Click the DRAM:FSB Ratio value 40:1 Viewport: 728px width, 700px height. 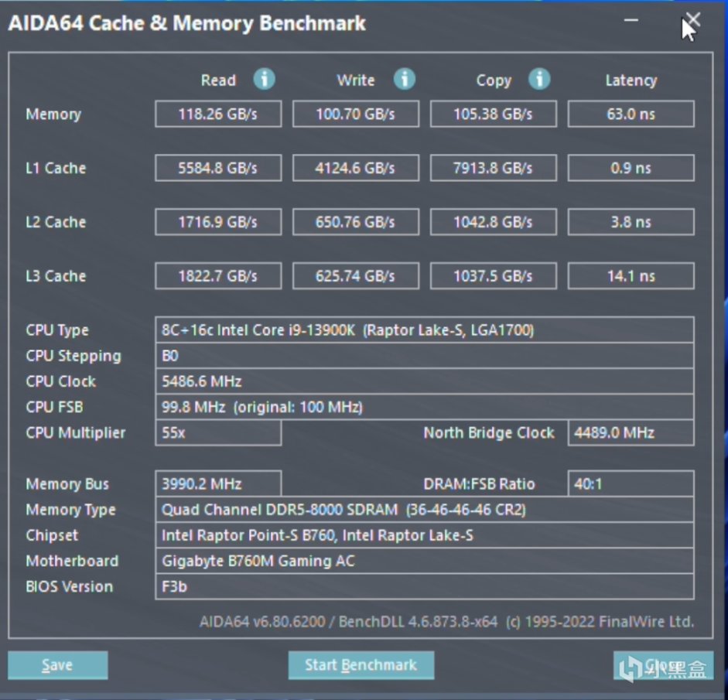pyautogui.click(x=631, y=483)
